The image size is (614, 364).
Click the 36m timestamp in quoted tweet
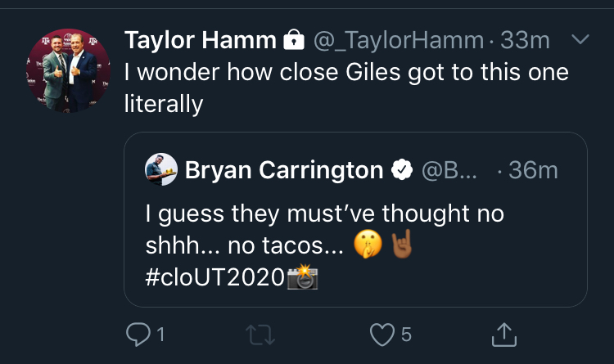pyautogui.click(x=532, y=170)
